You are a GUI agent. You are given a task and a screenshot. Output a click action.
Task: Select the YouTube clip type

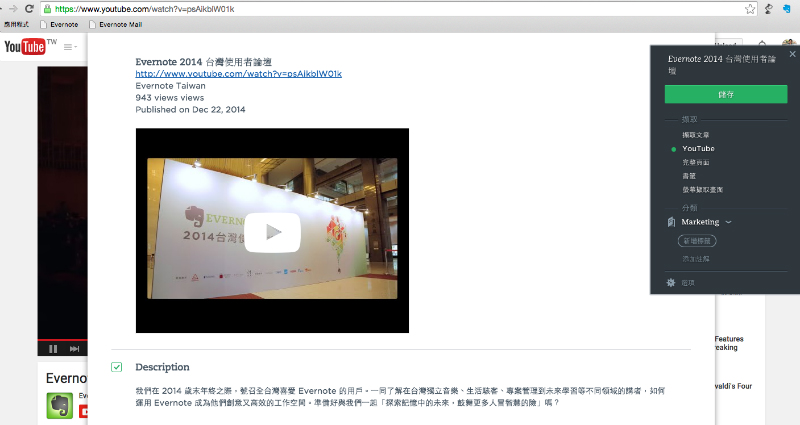tap(698, 148)
